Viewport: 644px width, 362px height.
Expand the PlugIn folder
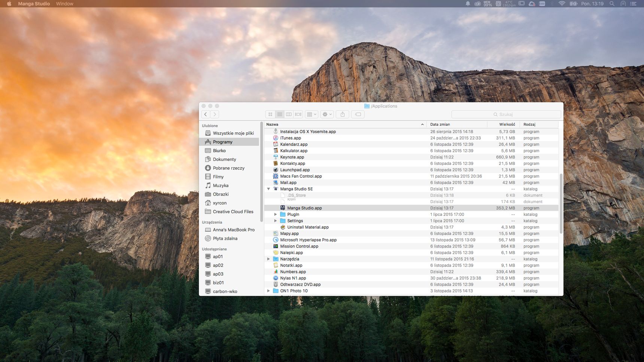pyautogui.click(x=276, y=215)
